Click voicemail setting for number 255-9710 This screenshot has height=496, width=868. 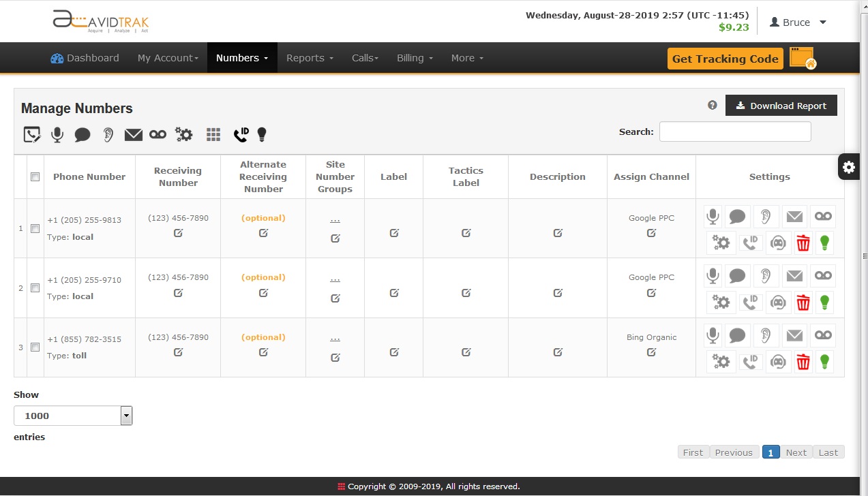pyautogui.click(x=823, y=276)
